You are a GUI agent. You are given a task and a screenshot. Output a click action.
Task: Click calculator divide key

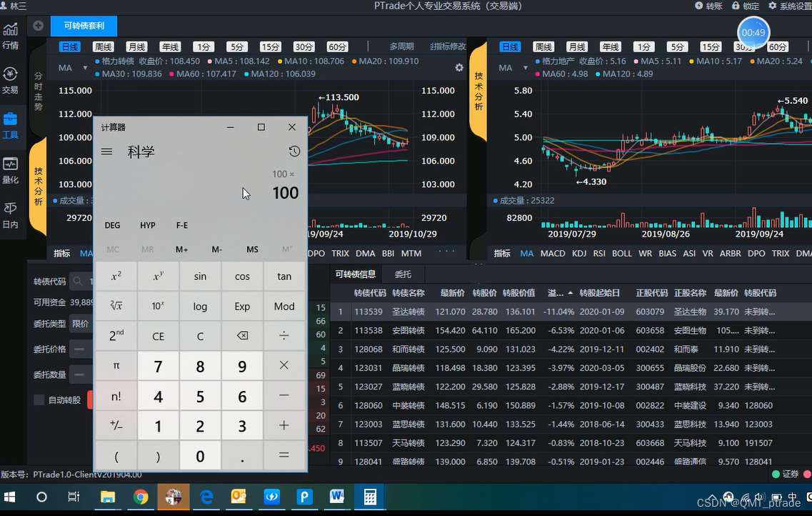click(x=284, y=336)
